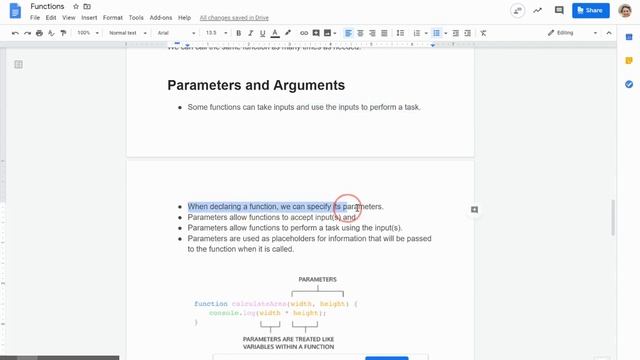Toggle the numbered list

click(417, 33)
